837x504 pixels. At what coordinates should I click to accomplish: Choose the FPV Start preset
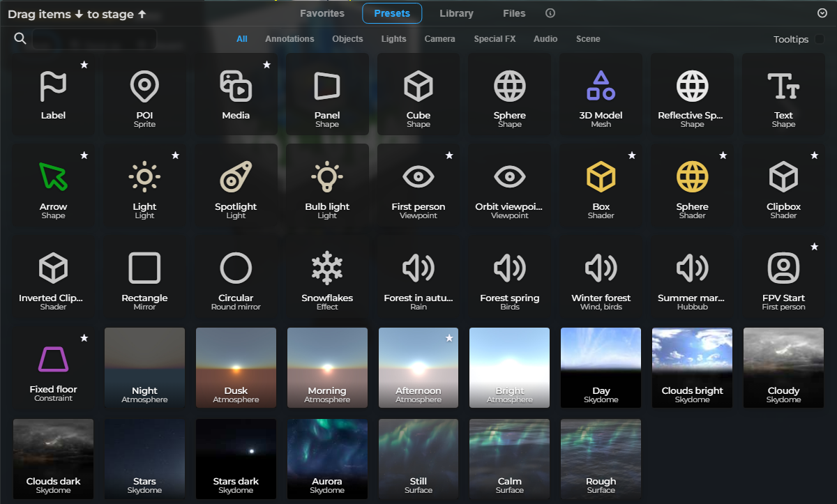tap(784, 277)
